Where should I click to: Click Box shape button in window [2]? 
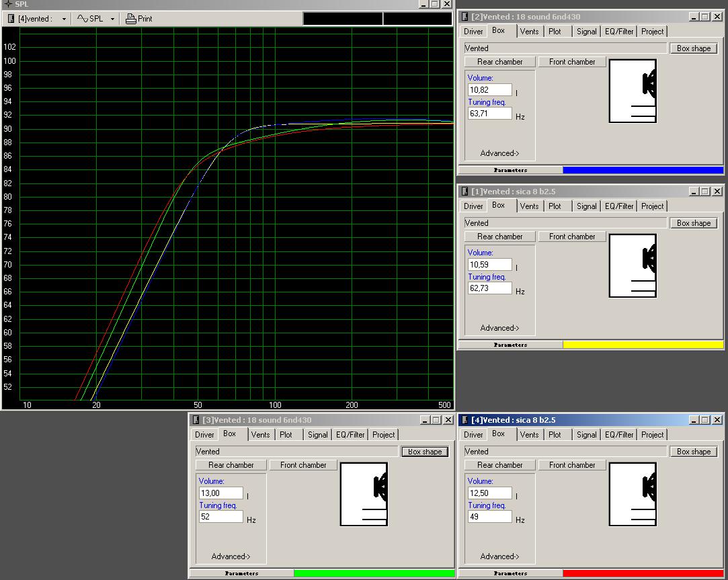pos(694,48)
